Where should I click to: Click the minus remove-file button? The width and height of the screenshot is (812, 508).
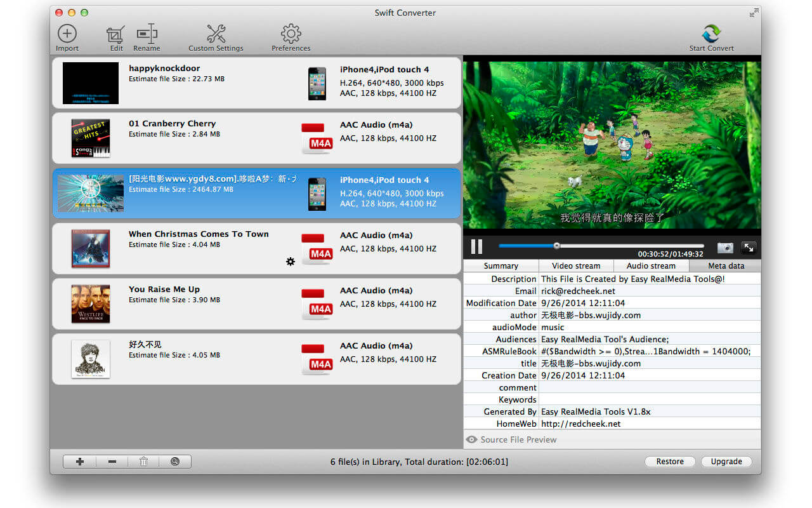[x=112, y=462]
